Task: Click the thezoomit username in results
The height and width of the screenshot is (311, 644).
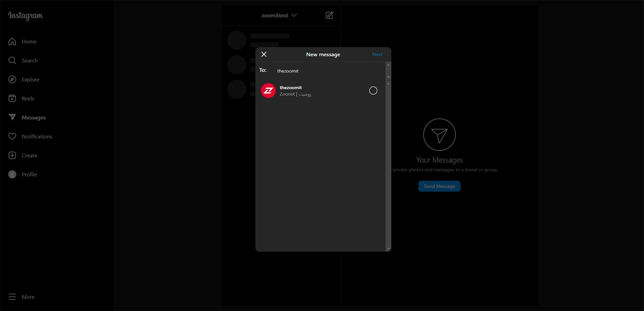Action: pyautogui.click(x=291, y=87)
